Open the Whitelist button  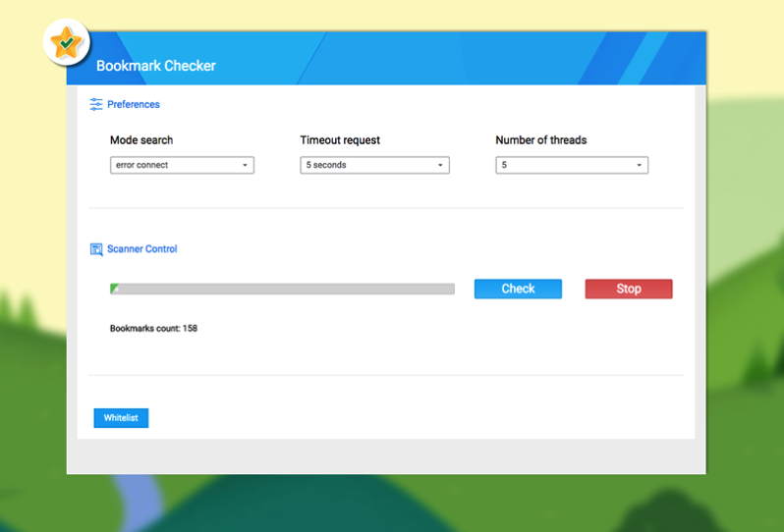(121, 418)
